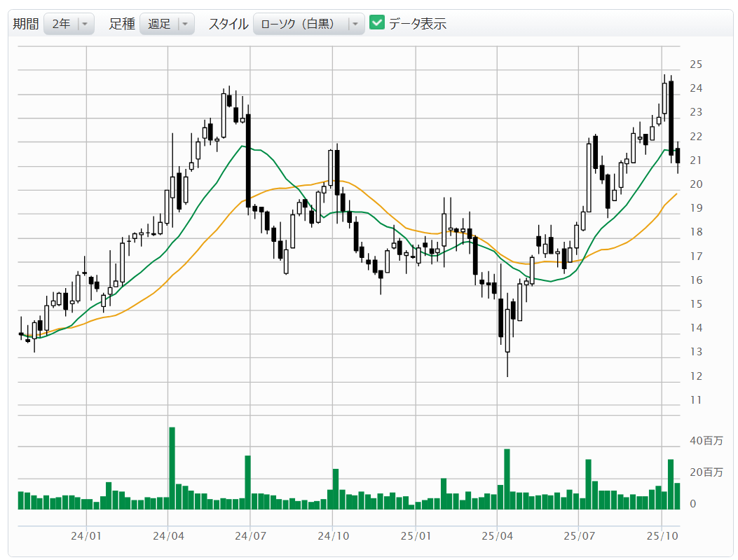Open the 期間 dropdown showing 2年
Image resolution: width=738 pixels, height=560 pixels.
pyautogui.click(x=69, y=24)
